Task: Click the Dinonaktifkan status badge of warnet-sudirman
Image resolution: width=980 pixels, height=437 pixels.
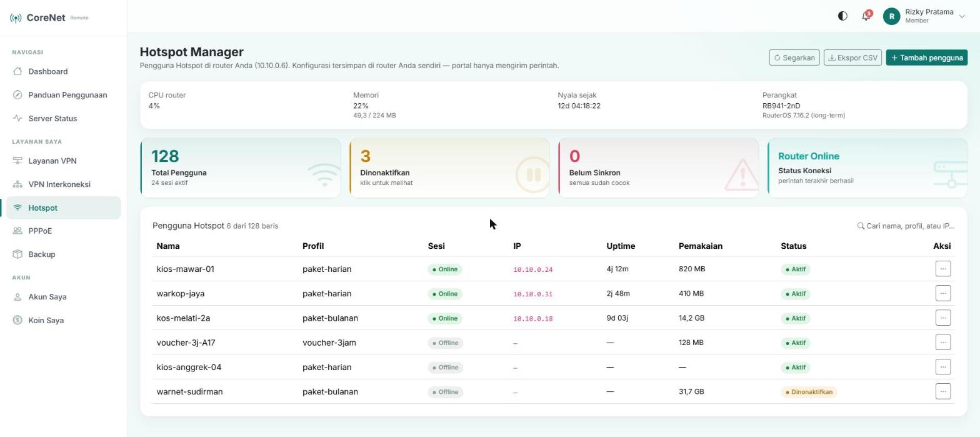Action: click(x=809, y=392)
